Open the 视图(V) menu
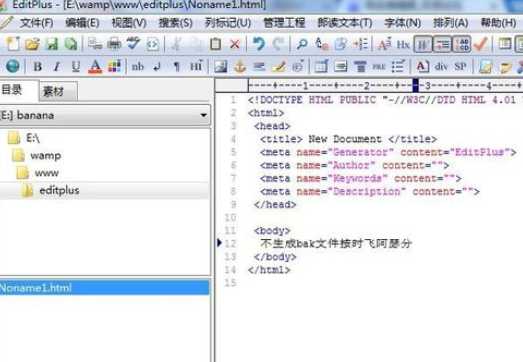Screen dimensions: 523x362 [129, 23]
